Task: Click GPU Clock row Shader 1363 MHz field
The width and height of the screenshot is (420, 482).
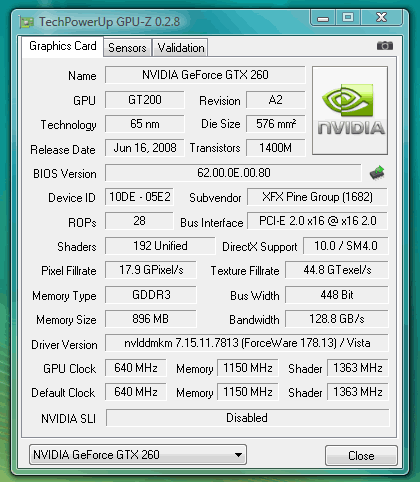Action: [x=358, y=368]
